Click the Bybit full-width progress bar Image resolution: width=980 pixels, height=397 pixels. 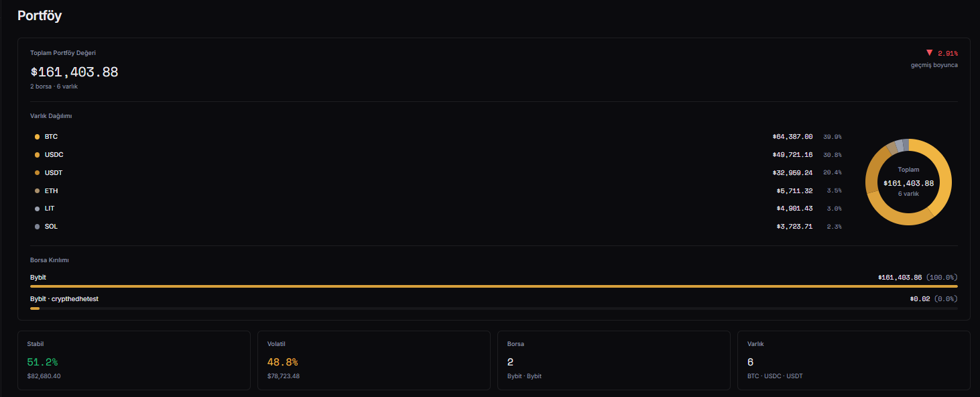(x=494, y=286)
